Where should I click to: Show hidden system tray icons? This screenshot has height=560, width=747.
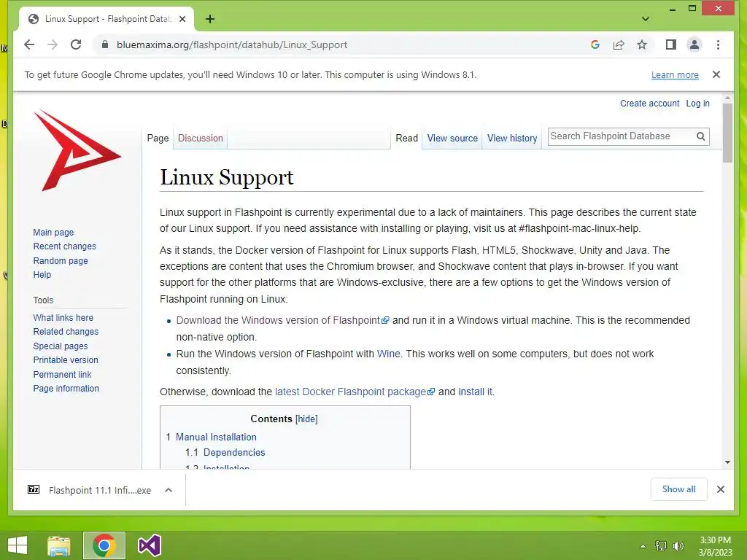pyautogui.click(x=643, y=546)
